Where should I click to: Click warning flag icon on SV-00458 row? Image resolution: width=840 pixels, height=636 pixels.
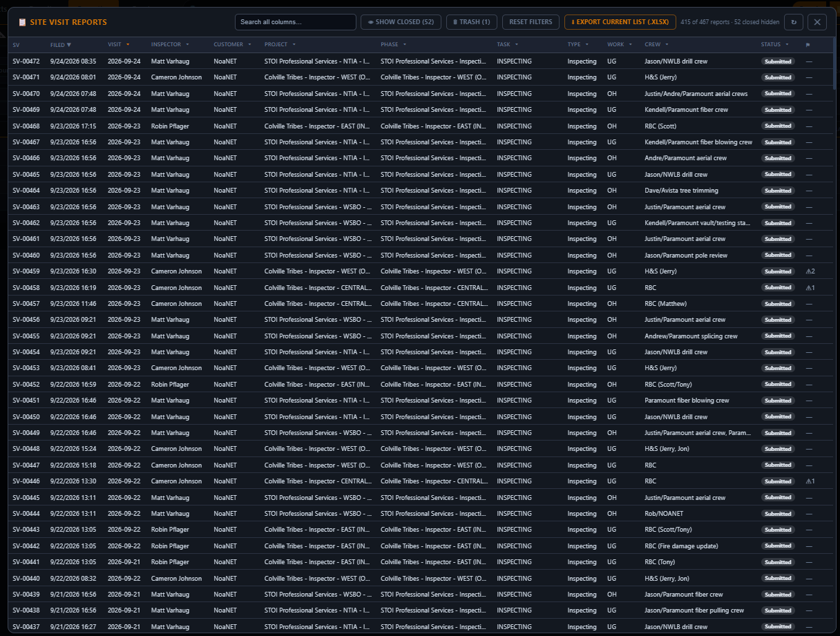[810, 287]
